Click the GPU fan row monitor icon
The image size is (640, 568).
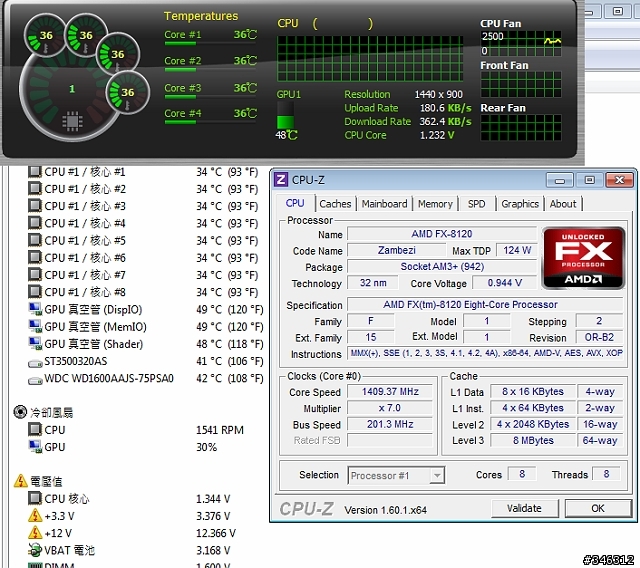[35, 446]
